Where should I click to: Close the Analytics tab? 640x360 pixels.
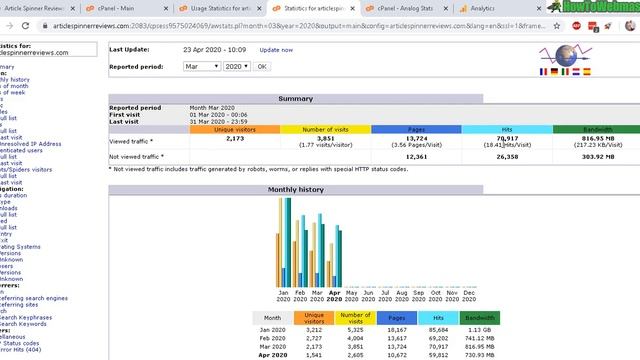(x=539, y=8)
